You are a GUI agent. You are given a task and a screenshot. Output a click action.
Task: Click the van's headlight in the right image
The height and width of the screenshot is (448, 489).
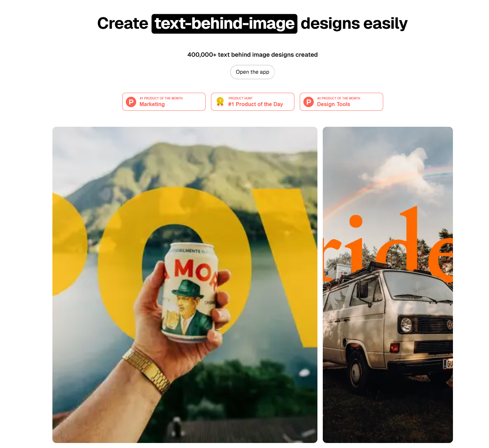click(406, 324)
